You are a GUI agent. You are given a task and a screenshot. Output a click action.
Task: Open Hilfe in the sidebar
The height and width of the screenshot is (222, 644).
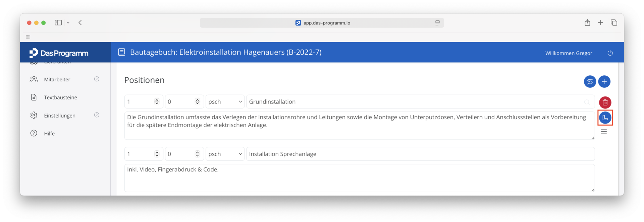tap(49, 133)
